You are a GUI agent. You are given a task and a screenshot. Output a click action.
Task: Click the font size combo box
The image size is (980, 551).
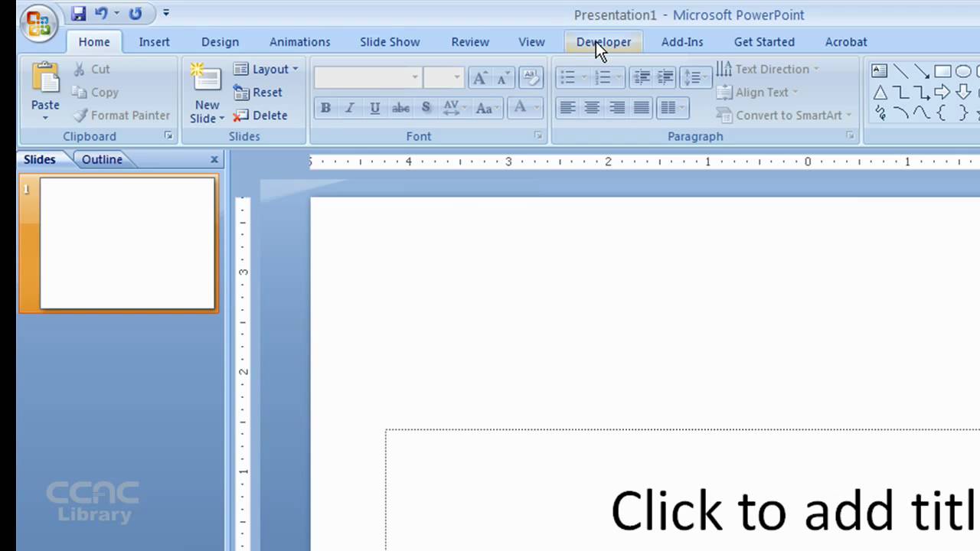click(443, 77)
